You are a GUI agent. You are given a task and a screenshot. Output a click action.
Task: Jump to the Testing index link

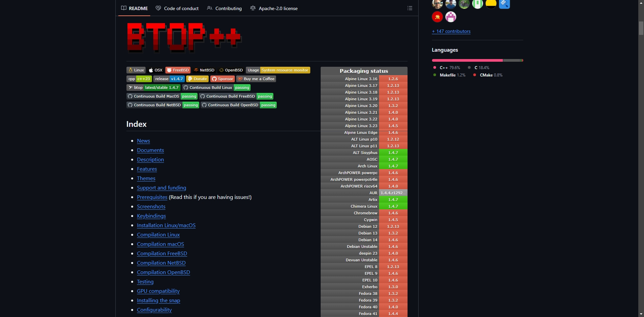click(145, 282)
